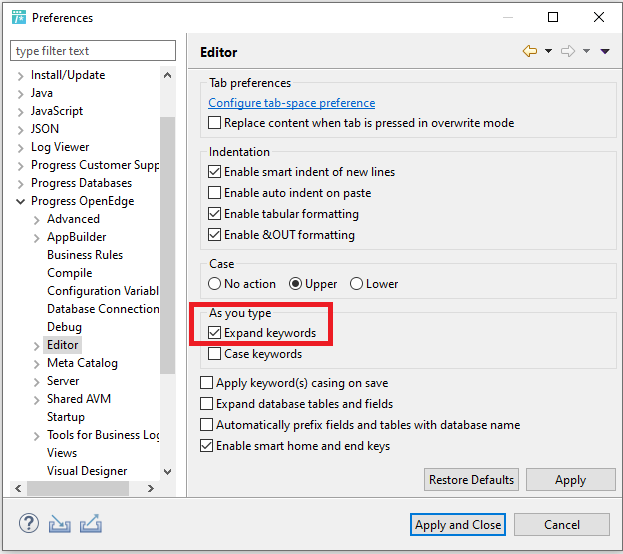Expand the Progress Databases tree node
The height and width of the screenshot is (554, 623).
tap(21, 184)
